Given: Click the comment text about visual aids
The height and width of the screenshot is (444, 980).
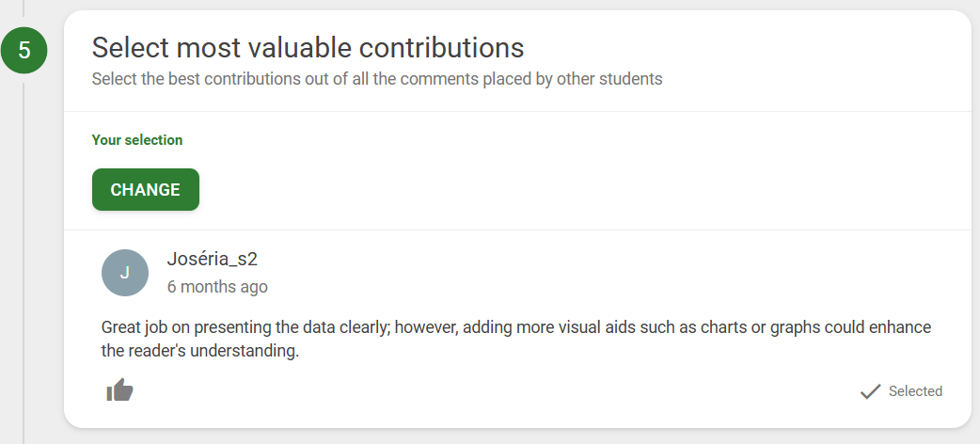Looking at the screenshot, I should tap(516, 339).
